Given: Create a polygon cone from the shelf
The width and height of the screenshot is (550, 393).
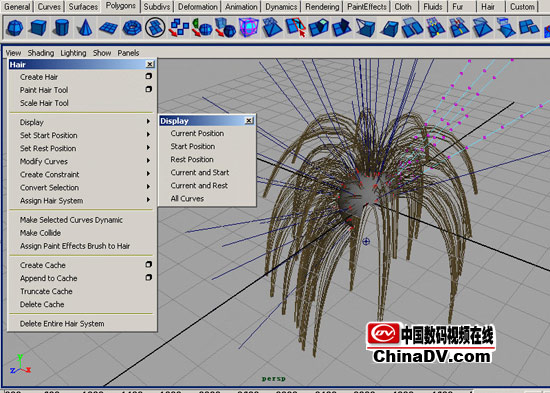Looking at the screenshot, I should [85, 28].
